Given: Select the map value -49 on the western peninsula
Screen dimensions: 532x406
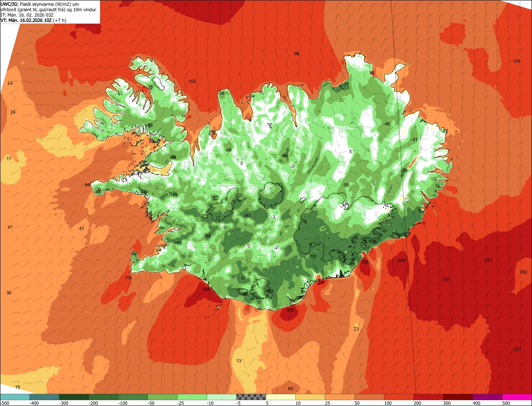Looking at the screenshot, I should click(98, 192).
